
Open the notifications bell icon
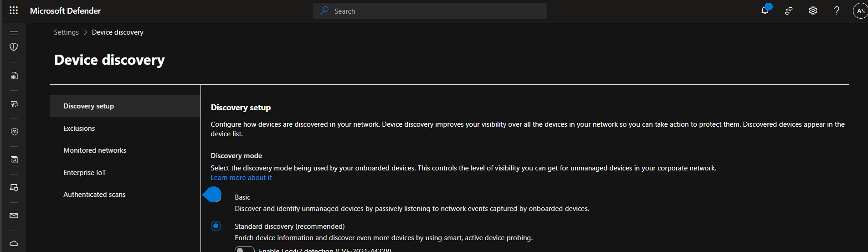coord(765,10)
